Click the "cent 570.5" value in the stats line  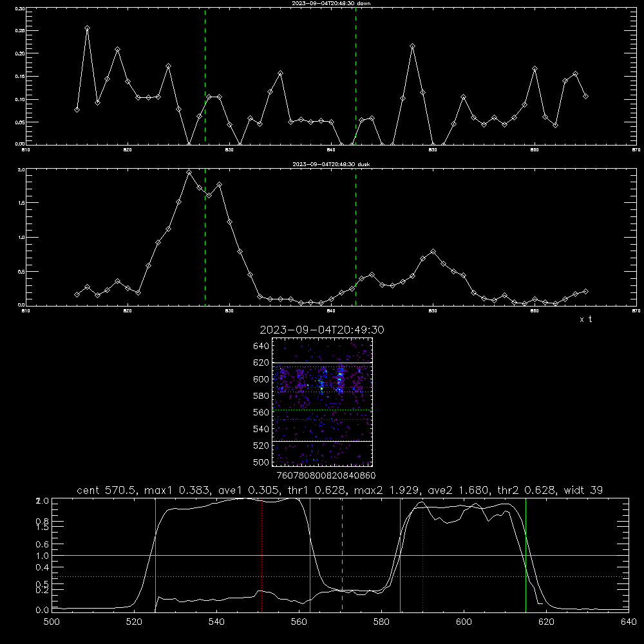[106, 490]
